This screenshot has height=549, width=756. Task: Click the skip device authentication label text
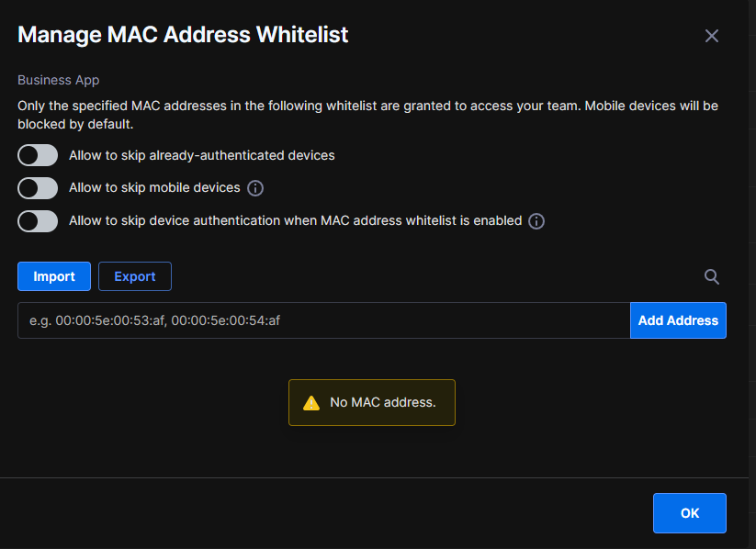click(x=295, y=220)
